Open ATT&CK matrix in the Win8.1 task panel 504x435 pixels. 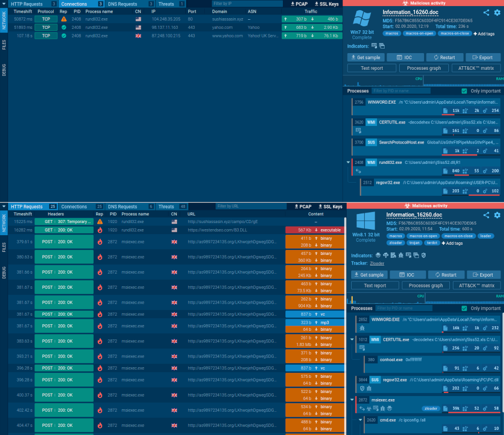pos(477,285)
